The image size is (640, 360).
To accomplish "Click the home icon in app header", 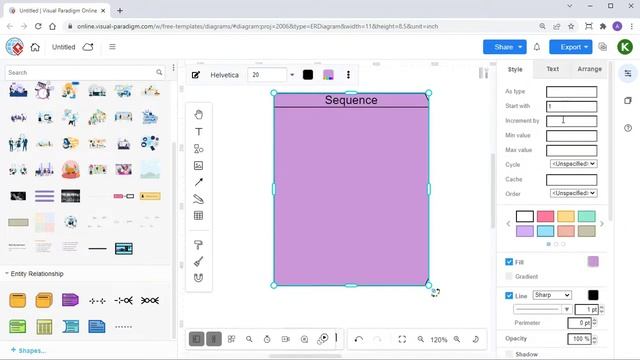I will click(35, 47).
